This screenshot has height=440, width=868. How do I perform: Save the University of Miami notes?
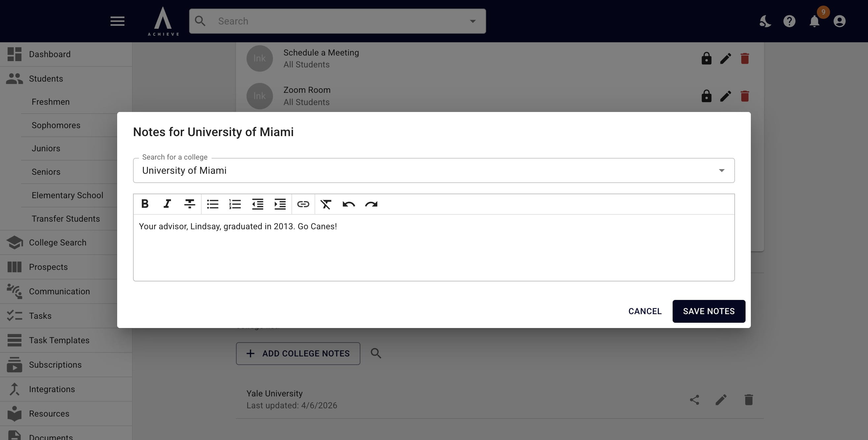(709, 311)
